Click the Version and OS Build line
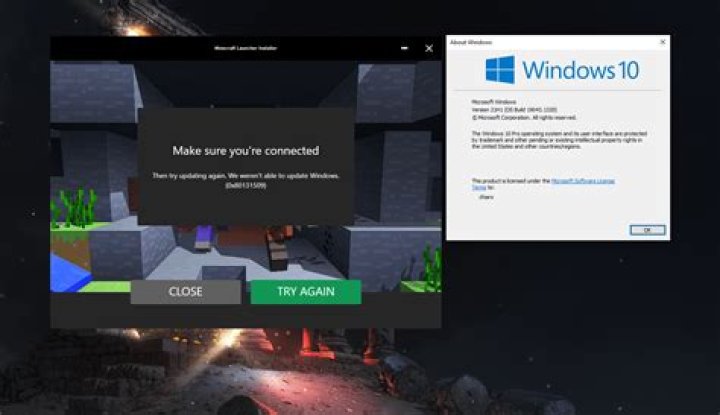The width and height of the screenshot is (720, 415). [514, 110]
